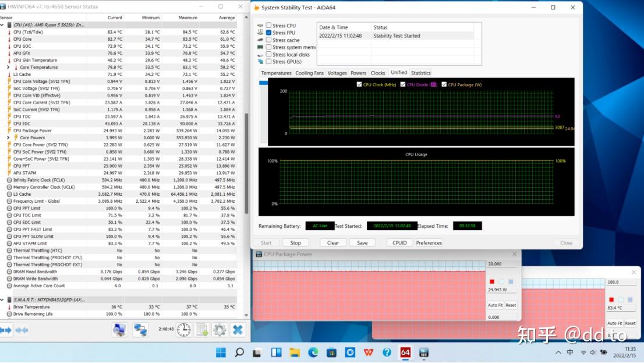Enable Stress system memory checkbox
The height and width of the screenshot is (363, 644).
point(268,47)
